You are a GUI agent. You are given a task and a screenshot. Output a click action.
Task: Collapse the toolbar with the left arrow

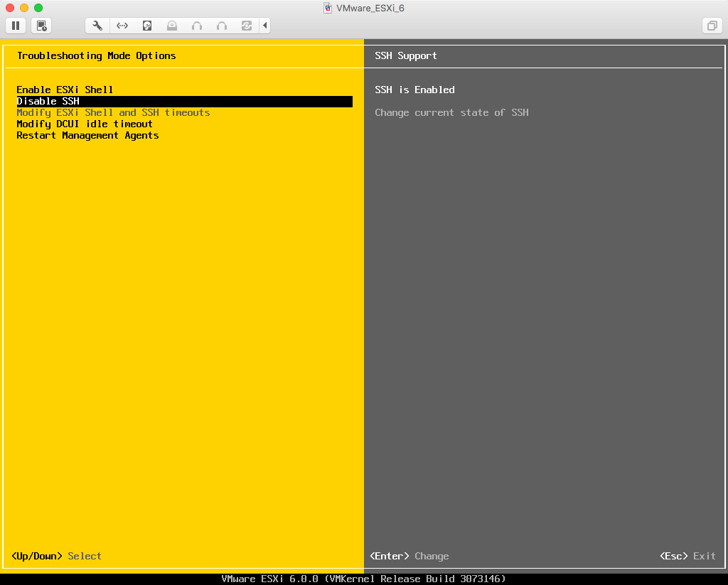click(264, 26)
